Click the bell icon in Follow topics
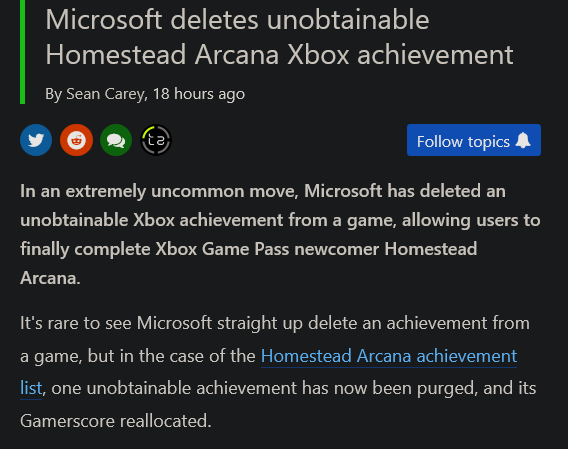Screen dimensions: 568x449 (523, 140)
